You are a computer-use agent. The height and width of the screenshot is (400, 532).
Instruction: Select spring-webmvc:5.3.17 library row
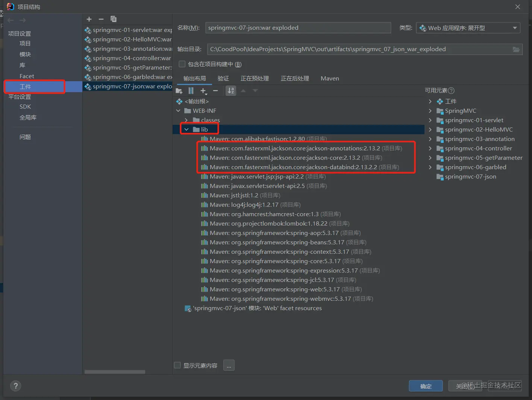(287, 299)
